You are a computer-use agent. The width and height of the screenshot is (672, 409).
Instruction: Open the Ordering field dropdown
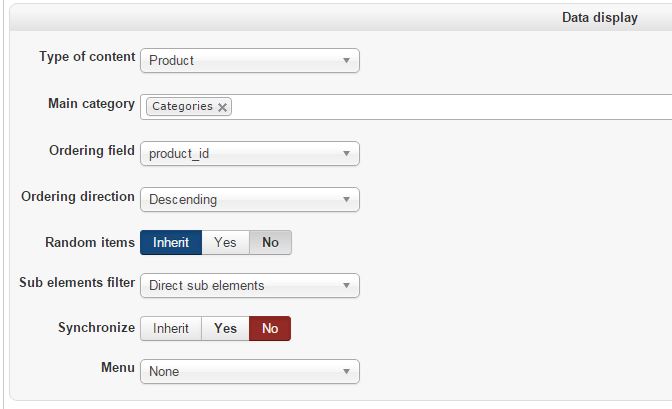point(249,154)
